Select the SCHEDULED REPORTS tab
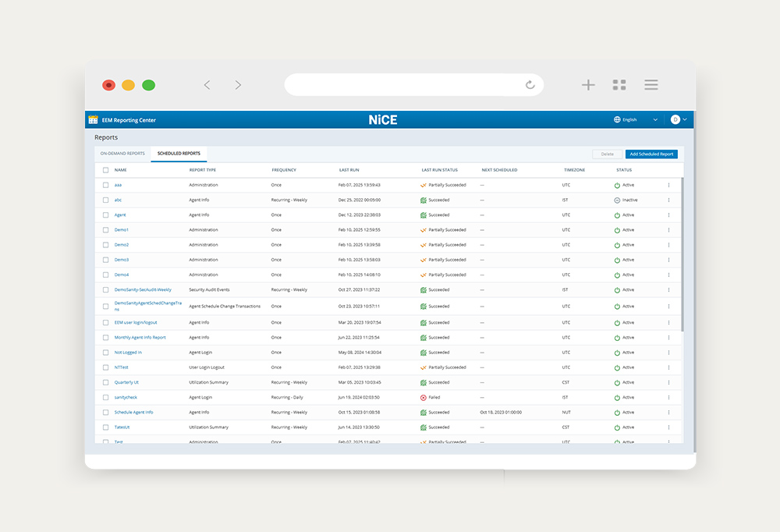The image size is (780, 532). pyautogui.click(x=180, y=154)
